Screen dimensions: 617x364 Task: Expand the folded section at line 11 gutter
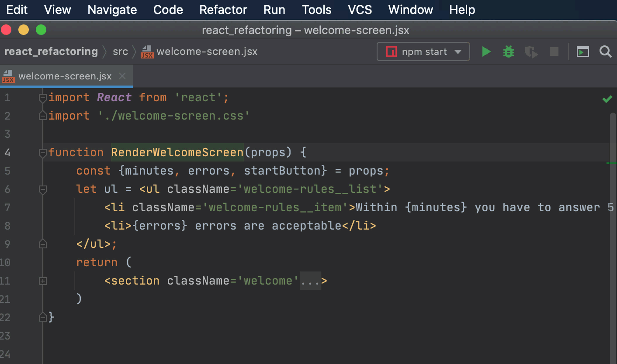42,281
